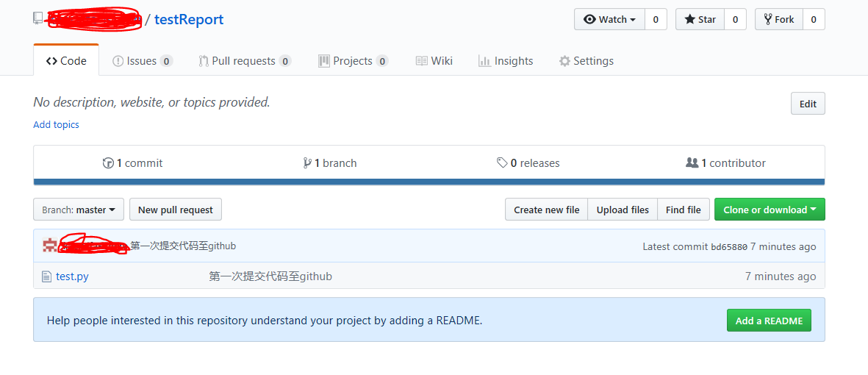View the 1 contributor page
Viewport: 868px width, 375px height.
point(725,162)
